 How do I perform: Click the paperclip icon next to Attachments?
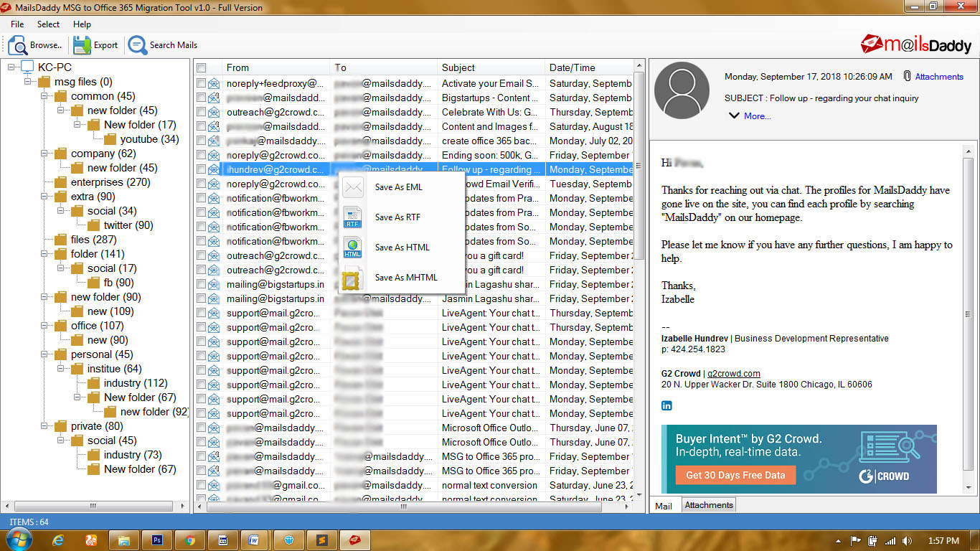pyautogui.click(x=907, y=76)
